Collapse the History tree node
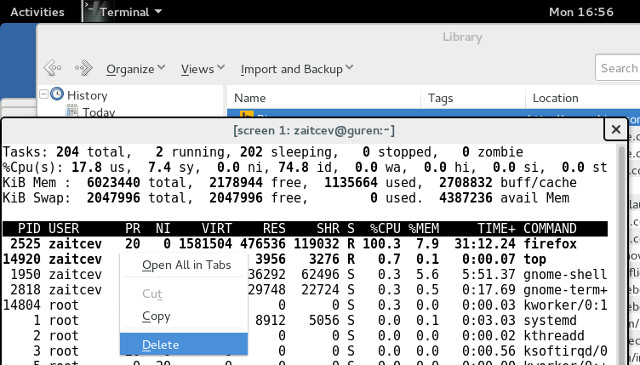640x365 pixels. click(43, 94)
